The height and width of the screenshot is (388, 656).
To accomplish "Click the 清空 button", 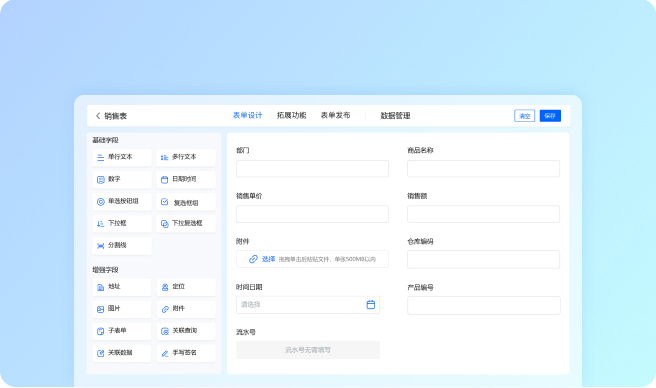I will pyautogui.click(x=524, y=116).
